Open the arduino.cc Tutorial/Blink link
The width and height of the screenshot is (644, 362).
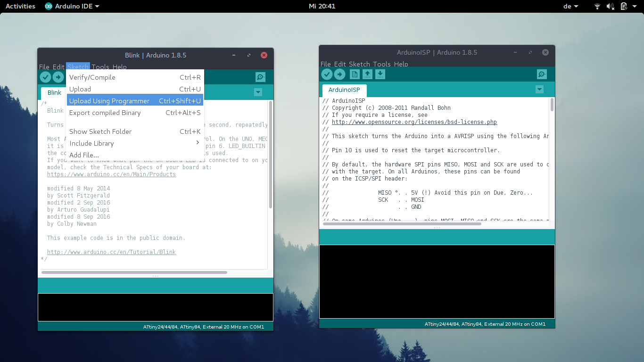tap(111, 252)
